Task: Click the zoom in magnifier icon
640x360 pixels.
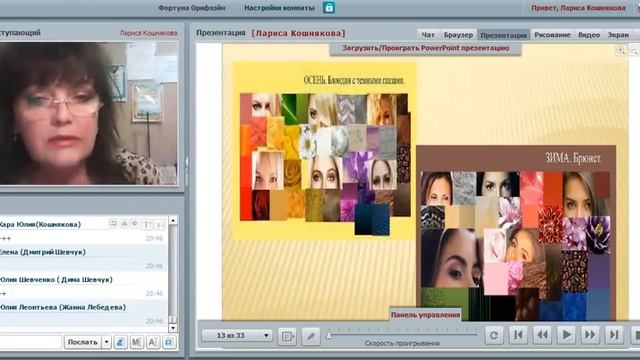Action: point(620,50)
